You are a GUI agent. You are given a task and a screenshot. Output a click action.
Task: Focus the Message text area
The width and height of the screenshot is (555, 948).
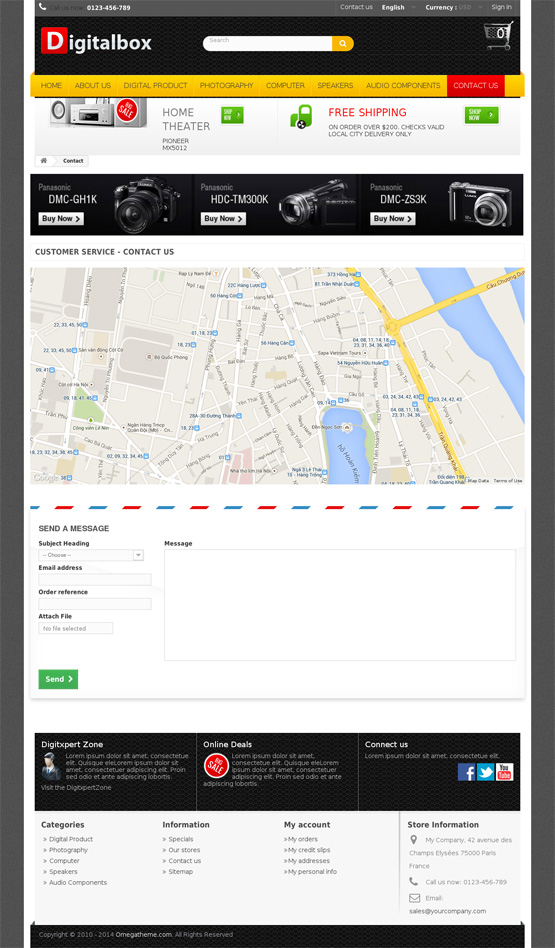(x=340, y=605)
